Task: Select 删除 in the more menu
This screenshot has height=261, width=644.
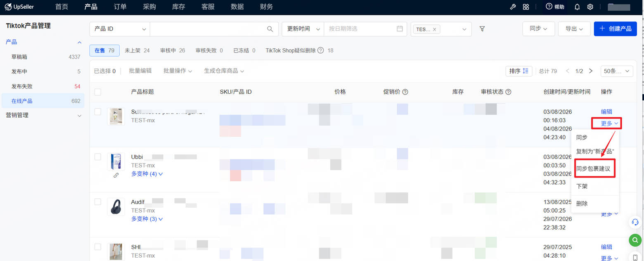Action: tap(582, 204)
